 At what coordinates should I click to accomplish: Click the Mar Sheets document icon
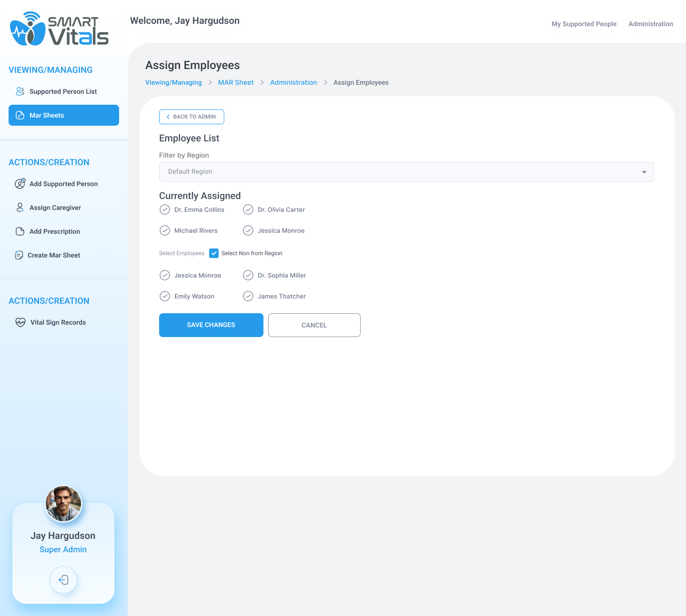pos(20,115)
